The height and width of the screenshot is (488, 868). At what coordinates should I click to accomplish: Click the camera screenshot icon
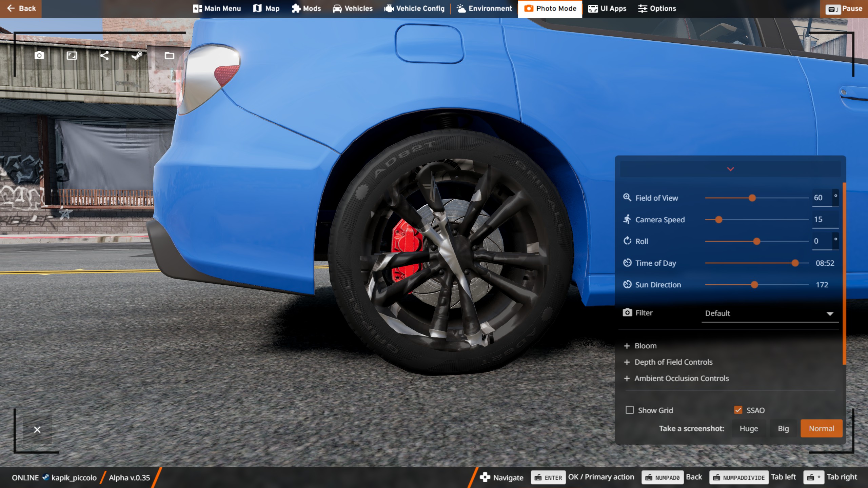pyautogui.click(x=39, y=55)
